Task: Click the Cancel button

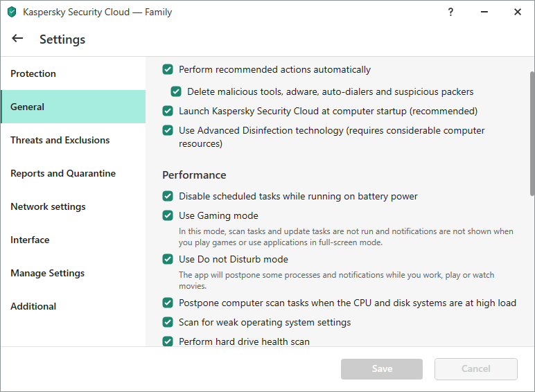Action: (475, 369)
